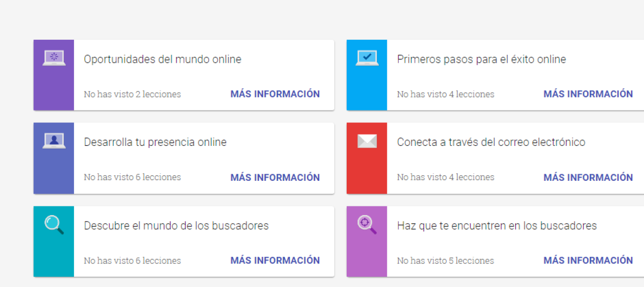
Task: Select Más Información for Descubre el mundo de buscadores
Action: (x=275, y=260)
